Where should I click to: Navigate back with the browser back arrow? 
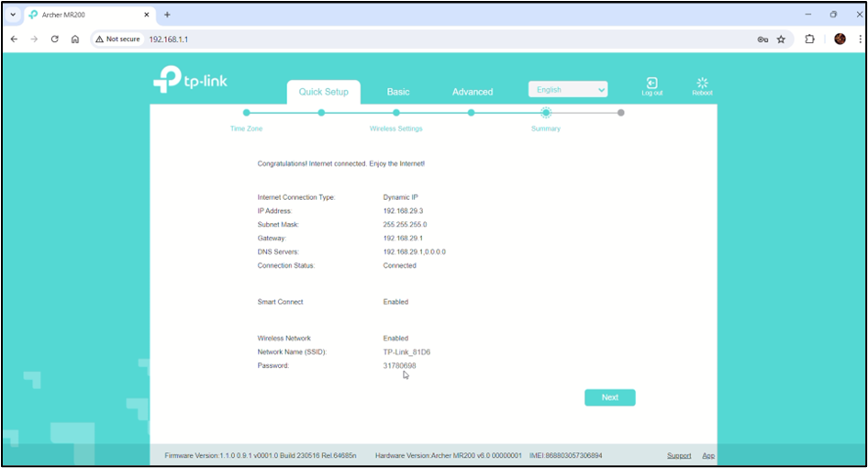[14, 39]
